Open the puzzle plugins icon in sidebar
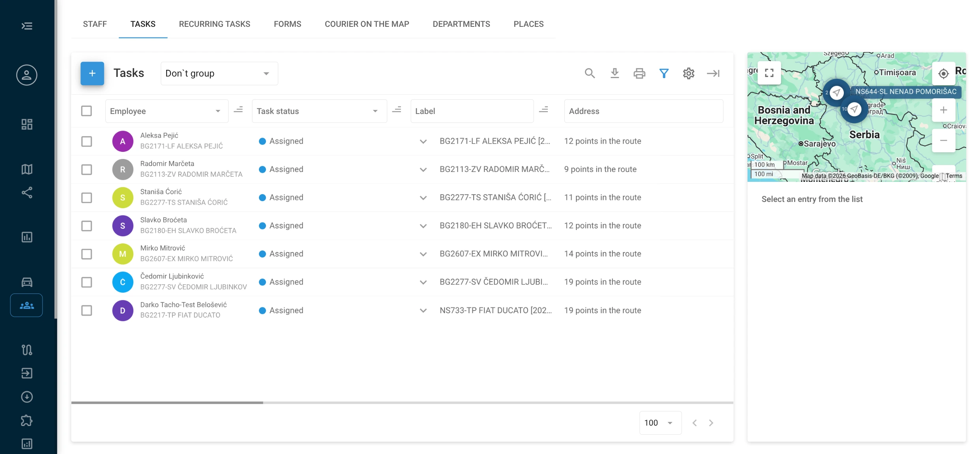This screenshot has width=980, height=454. [27, 420]
